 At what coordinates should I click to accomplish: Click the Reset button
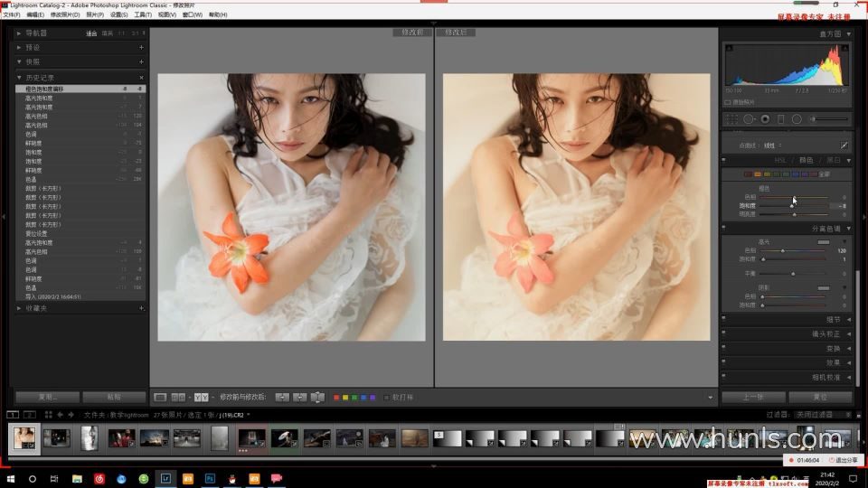pos(820,398)
